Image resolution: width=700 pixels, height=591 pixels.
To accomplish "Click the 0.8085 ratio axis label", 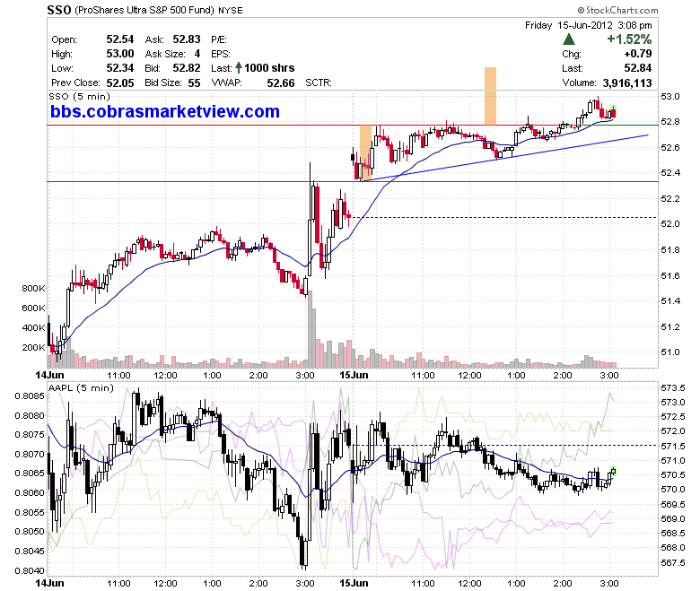I will [x=30, y=396].
